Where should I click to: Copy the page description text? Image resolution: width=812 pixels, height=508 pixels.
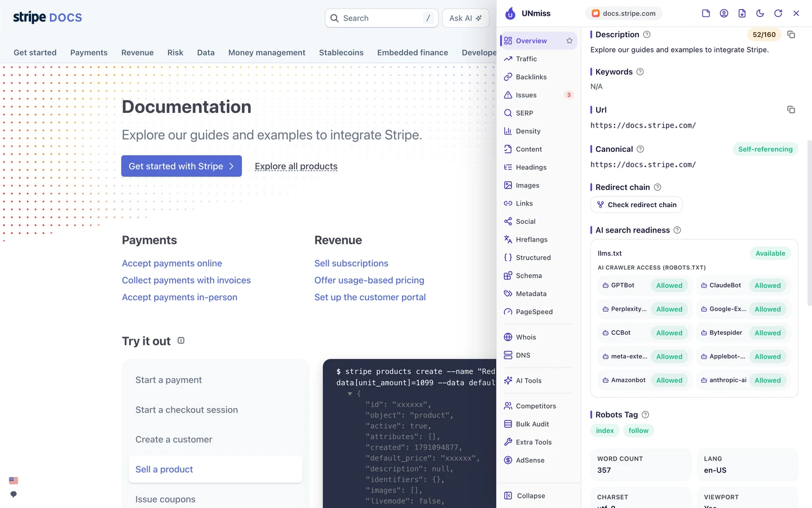(x=791, y=34)
